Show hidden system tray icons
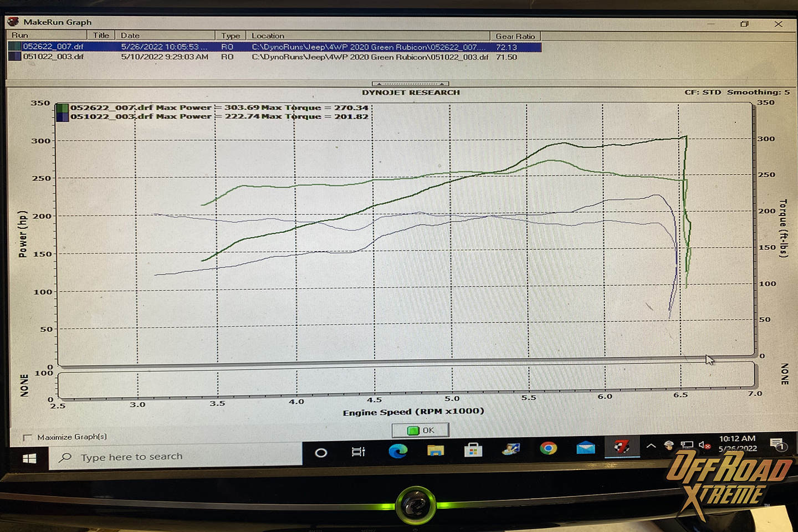 coord(651,445)
